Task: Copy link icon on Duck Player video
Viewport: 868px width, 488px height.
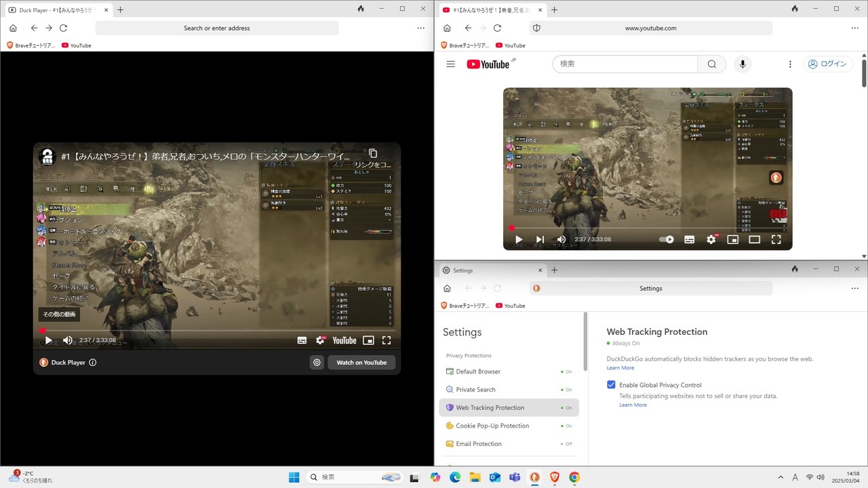Action: tap(372, 153)
